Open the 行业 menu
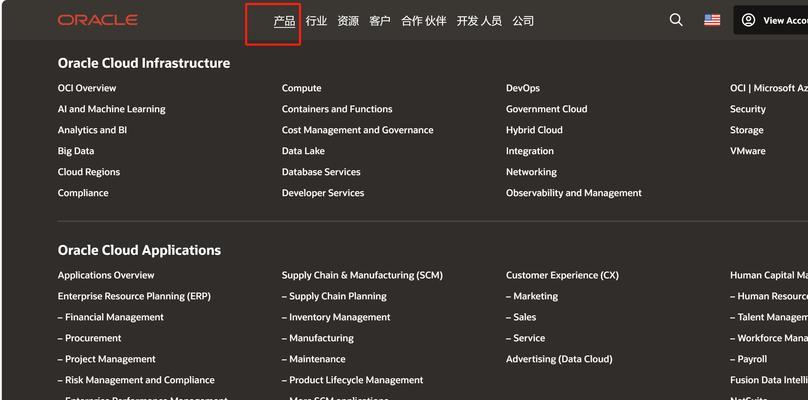Viewport: 808px width, 400px height. [316, 21]
